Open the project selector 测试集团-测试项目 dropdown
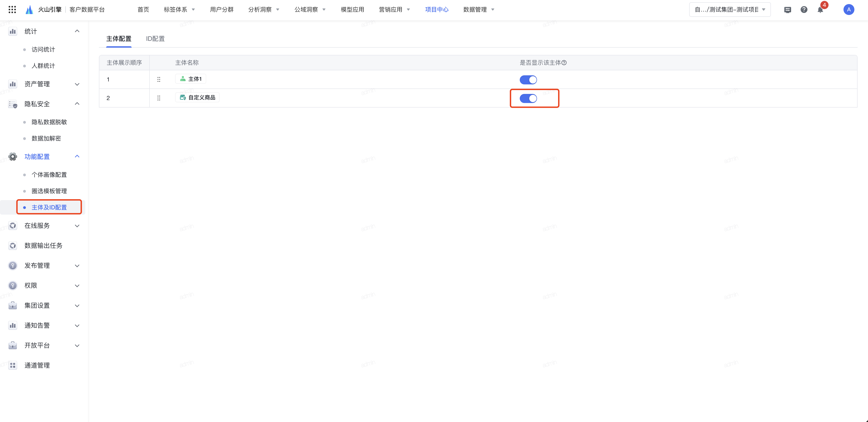The height and width of the screenshot is (422, 868). point(730,10)
